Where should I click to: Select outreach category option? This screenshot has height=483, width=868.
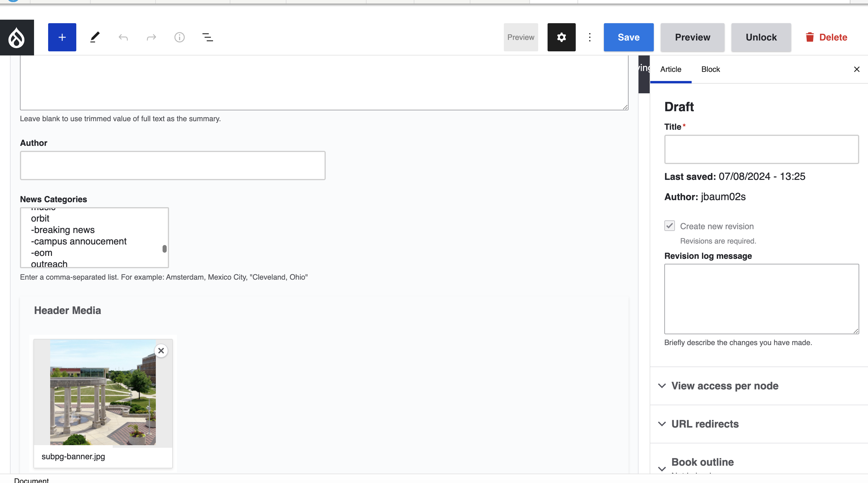tap(49, 264)
